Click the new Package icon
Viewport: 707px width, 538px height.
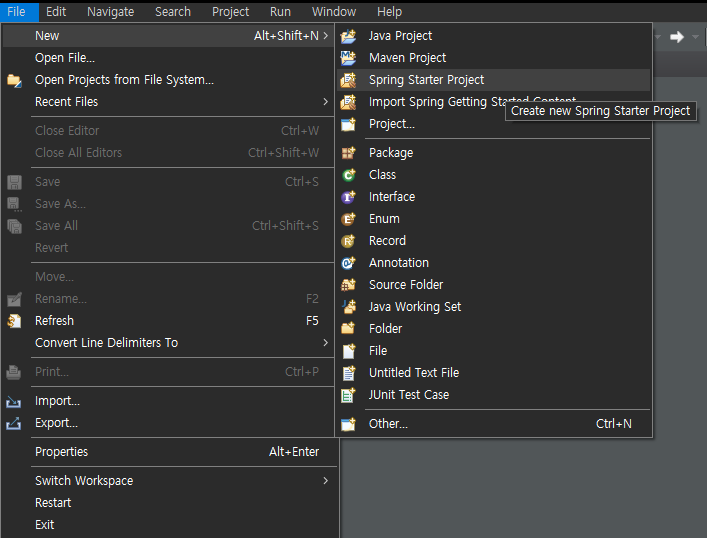(348, 153)
